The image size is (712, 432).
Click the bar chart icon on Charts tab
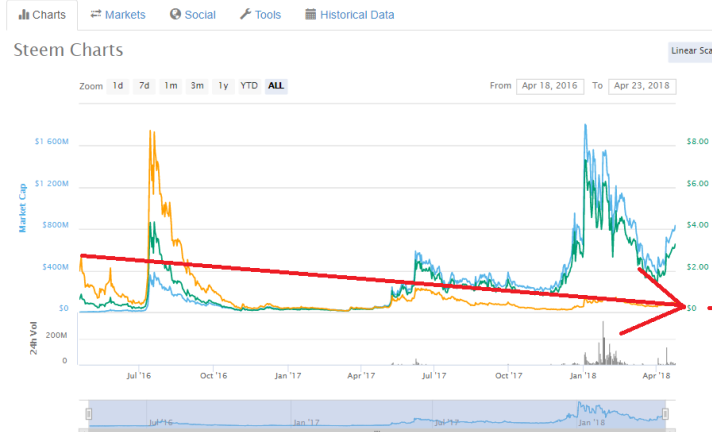pyautogui.click(x=24, y=15)
